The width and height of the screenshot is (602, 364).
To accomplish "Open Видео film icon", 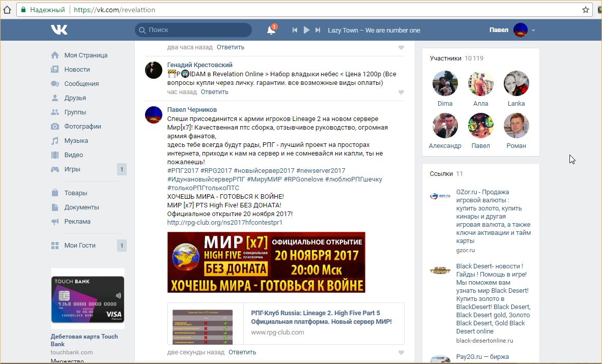I will [55, 155].
